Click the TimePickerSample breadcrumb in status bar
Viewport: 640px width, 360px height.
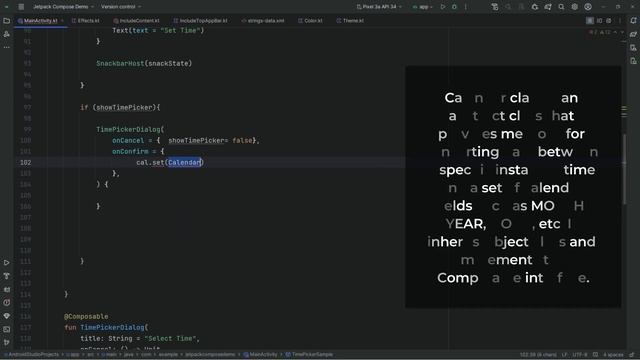[x=309, y=355]
